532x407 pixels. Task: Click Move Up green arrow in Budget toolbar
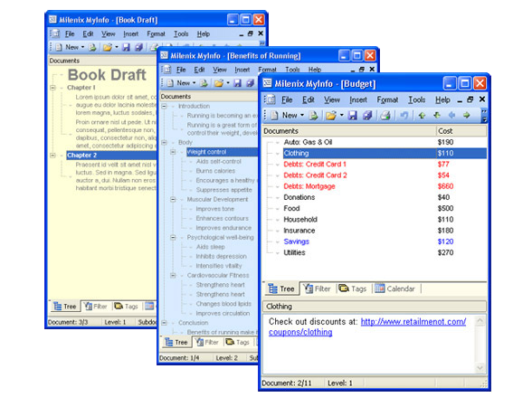(422, 116)
